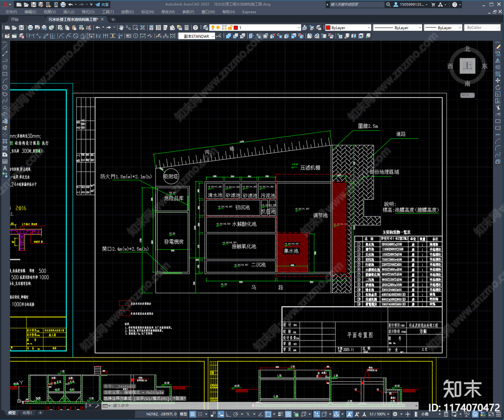Select the Rotate tool in modify toolbar
Image resolution: width=504 pixels, height=420 pixels.
pos(498,87)
